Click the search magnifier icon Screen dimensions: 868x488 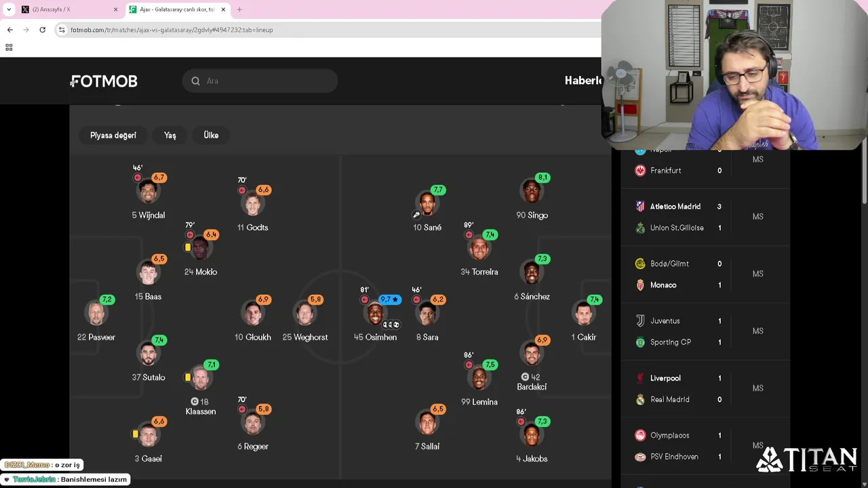(x=195, y=81)
